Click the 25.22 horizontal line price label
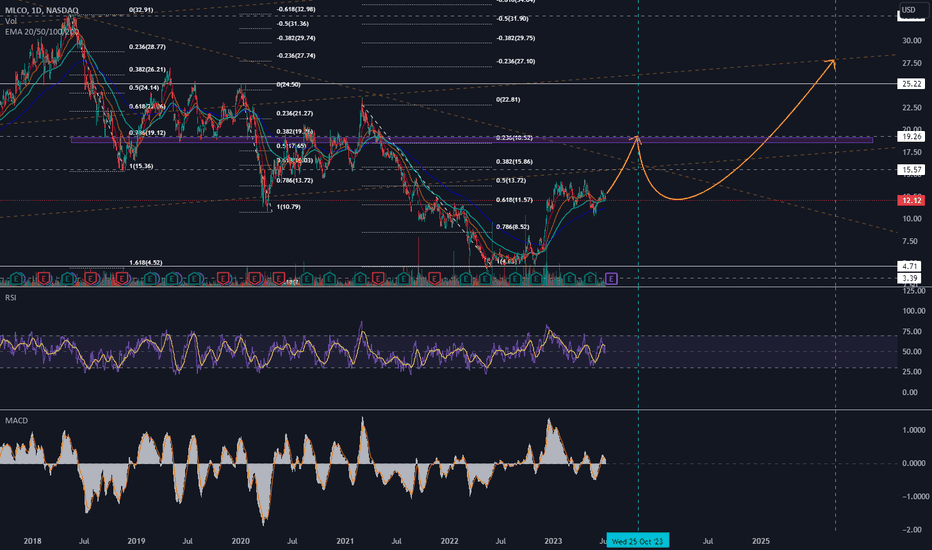This screenshot has width=932, height=550. point(911,84)
